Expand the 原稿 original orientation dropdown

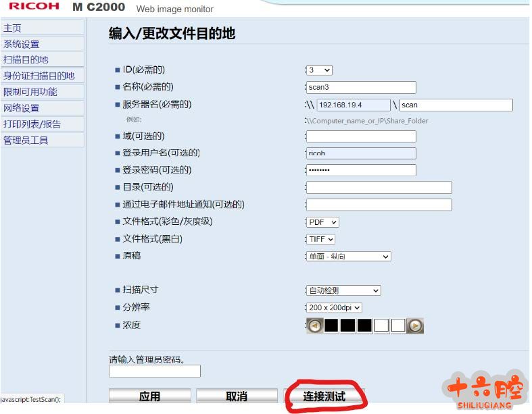[348, 257]
